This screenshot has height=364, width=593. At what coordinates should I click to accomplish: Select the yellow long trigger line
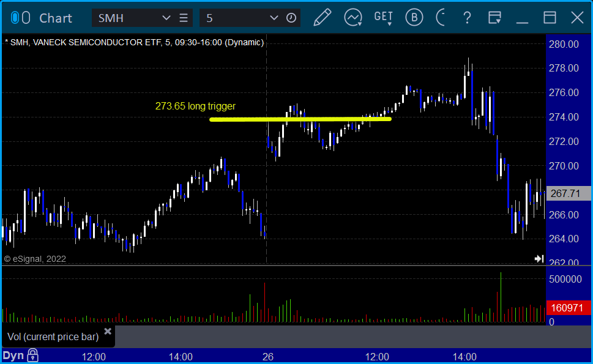point(300,119)
